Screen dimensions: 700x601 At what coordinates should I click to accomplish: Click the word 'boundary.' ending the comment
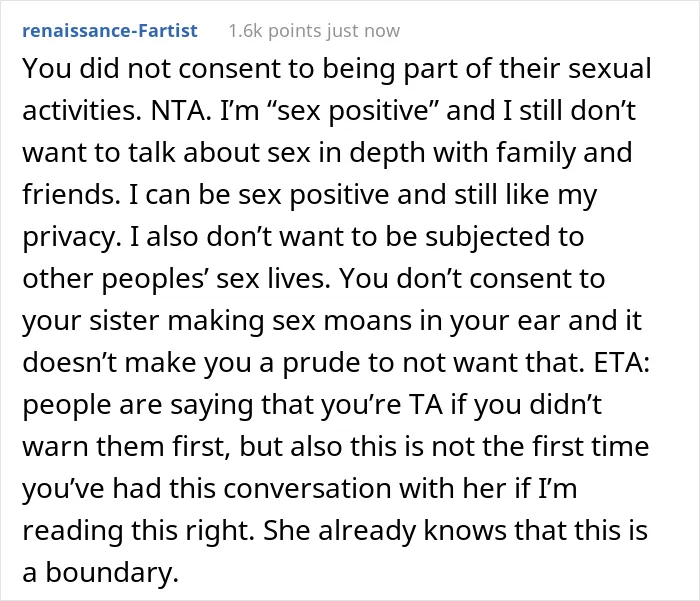112,572
